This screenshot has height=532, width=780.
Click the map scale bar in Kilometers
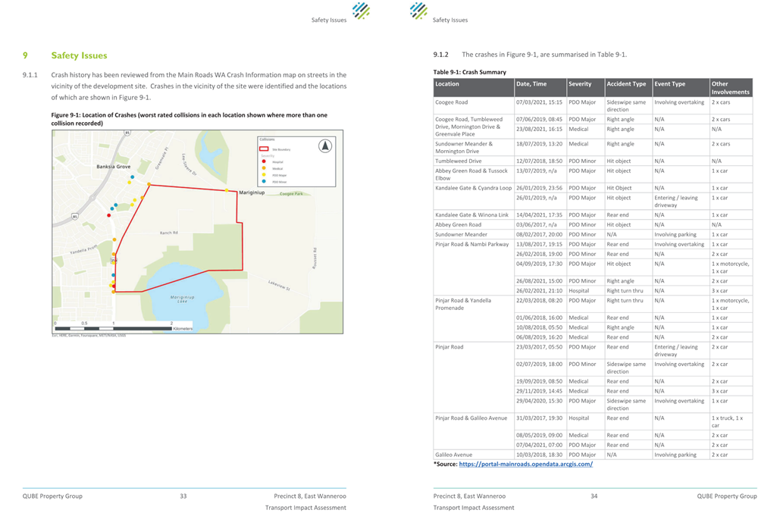[124, 327]
